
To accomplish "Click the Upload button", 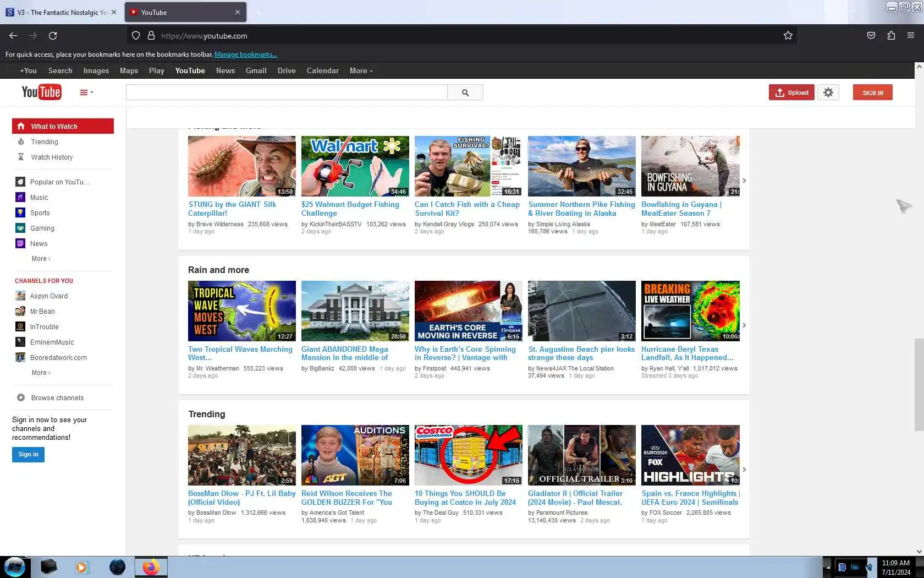I will point(791,92).
